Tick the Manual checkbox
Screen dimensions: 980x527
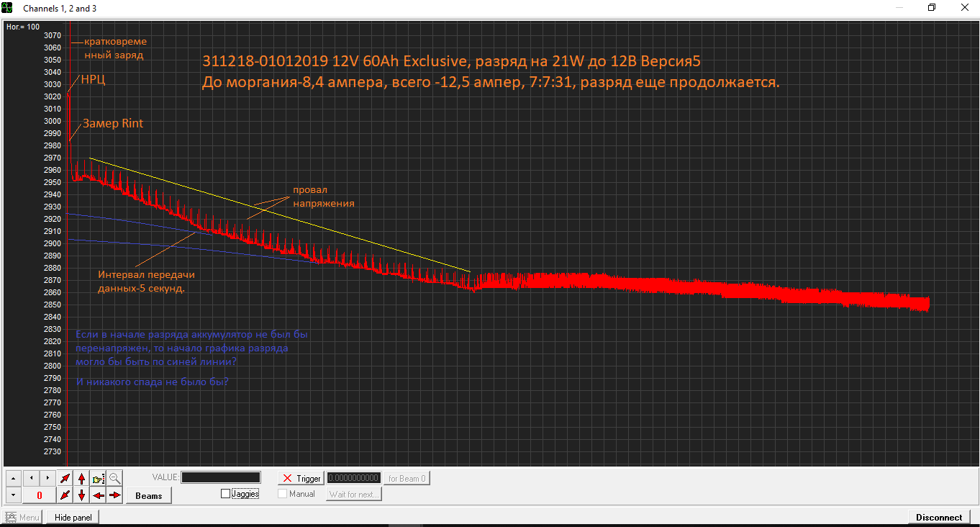point(283,494)
